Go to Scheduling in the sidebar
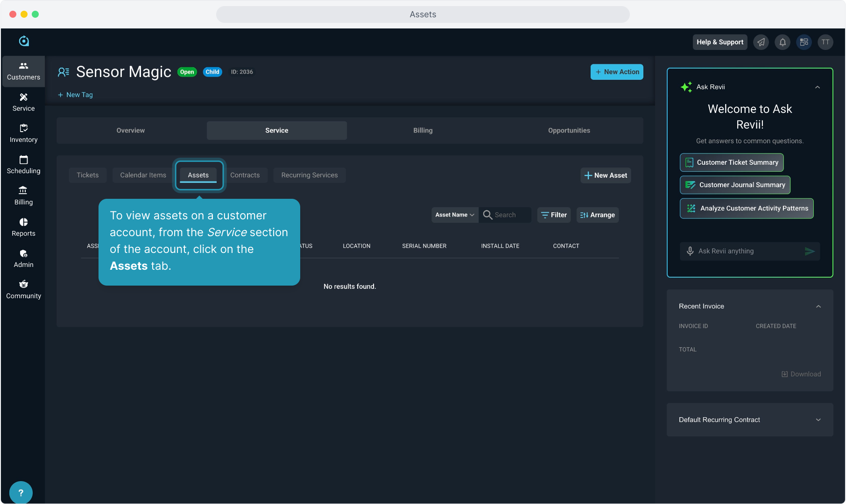 pyautogui.click(x=23, y=165)
